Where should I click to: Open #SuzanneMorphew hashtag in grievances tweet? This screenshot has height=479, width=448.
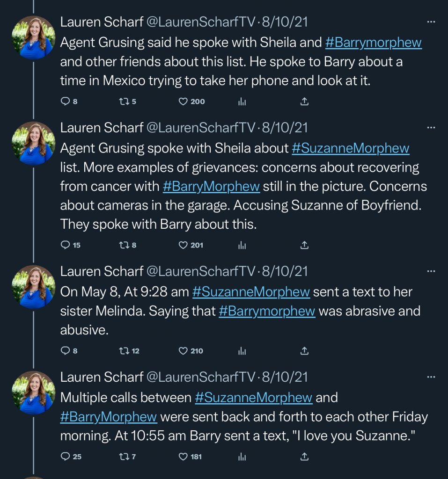[351, 148]
